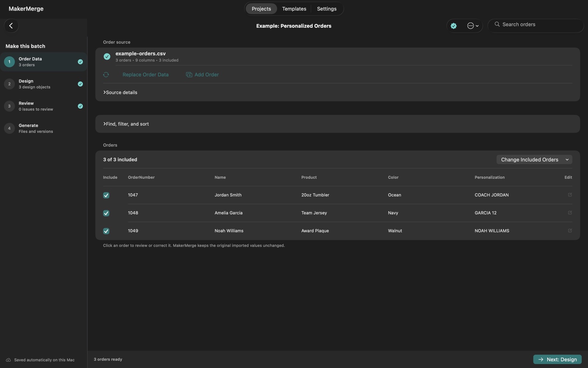Viewport: 588px width, 368px height.
Task: Click Navy color cell
Action: (x=393, y=213)
